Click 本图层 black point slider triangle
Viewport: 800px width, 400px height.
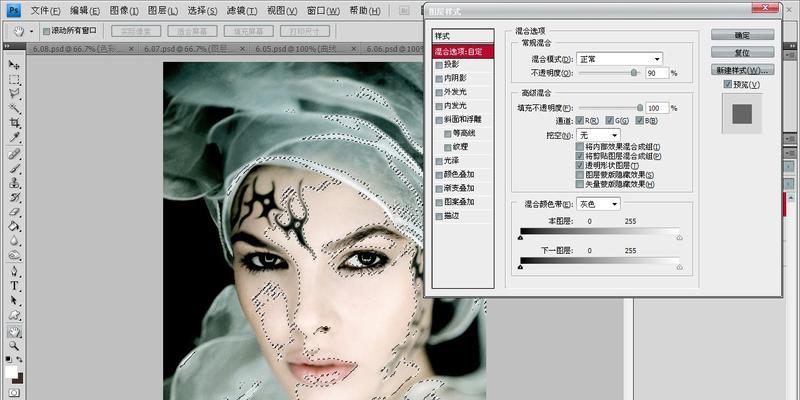[520, 237]
